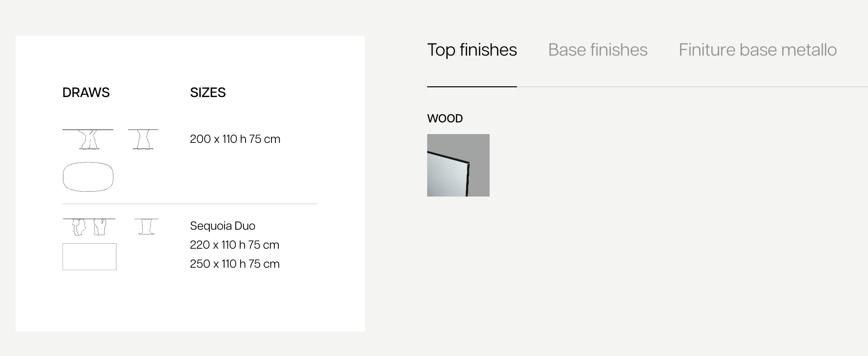
Task: Select the 220 x 110 h 75 cm size
Action: 234,245
